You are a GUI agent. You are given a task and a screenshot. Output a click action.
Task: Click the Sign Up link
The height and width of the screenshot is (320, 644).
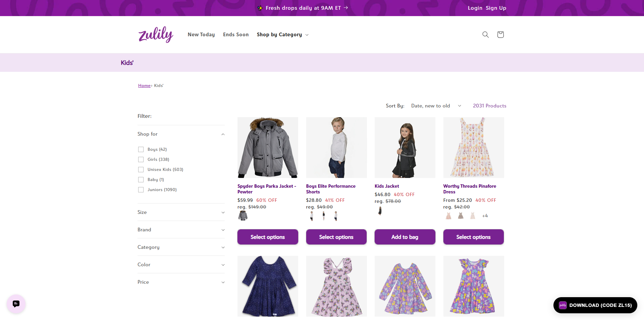click(496, 8)
